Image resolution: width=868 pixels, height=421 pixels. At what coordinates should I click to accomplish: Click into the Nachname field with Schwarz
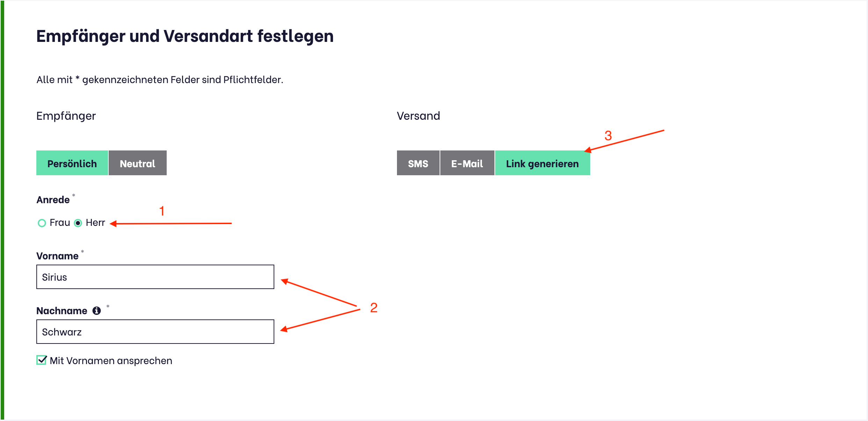coord(155,332)
